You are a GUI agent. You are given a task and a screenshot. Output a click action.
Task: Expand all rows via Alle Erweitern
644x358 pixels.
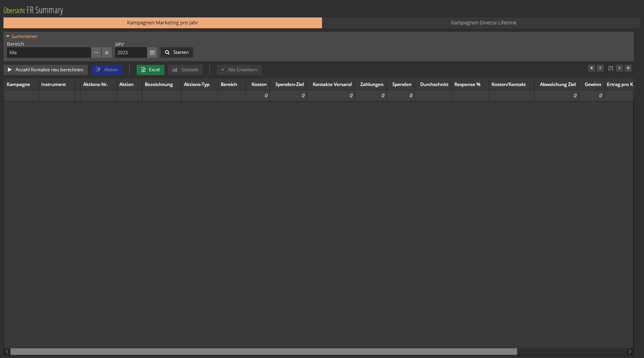[x=239, y=70]
